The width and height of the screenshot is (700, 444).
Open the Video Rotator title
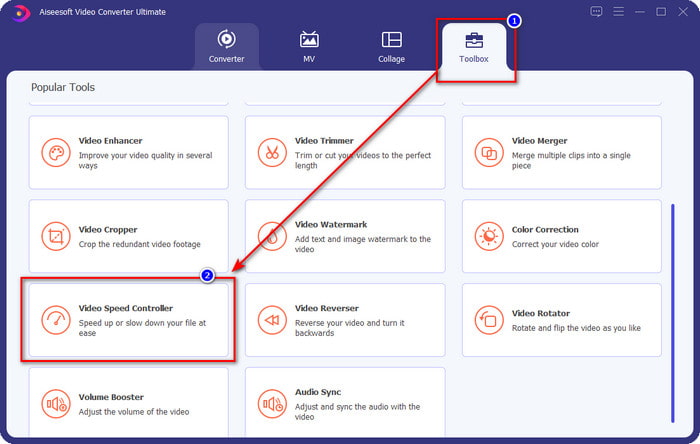point(541,313)
